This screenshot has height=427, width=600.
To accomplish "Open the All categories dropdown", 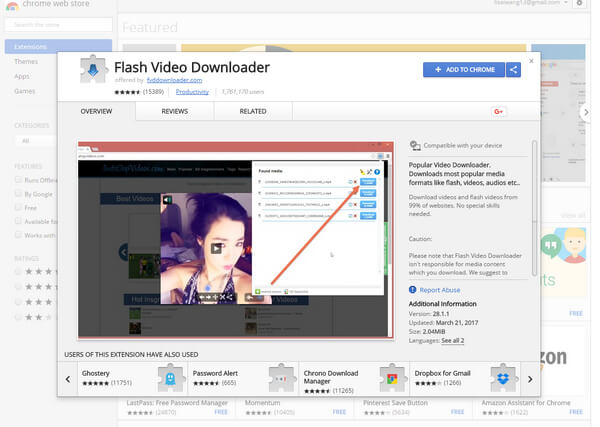I will point(35,141).
